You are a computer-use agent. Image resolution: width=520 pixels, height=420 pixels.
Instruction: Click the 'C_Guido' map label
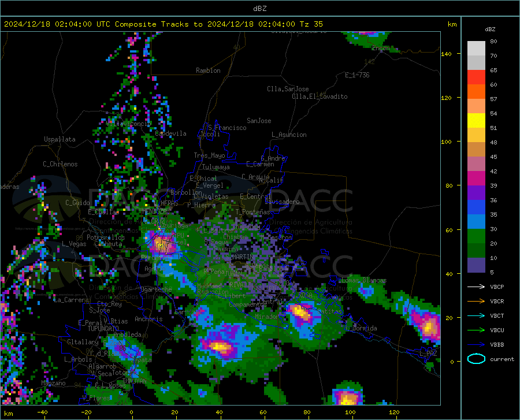click(x=77, y=203)
